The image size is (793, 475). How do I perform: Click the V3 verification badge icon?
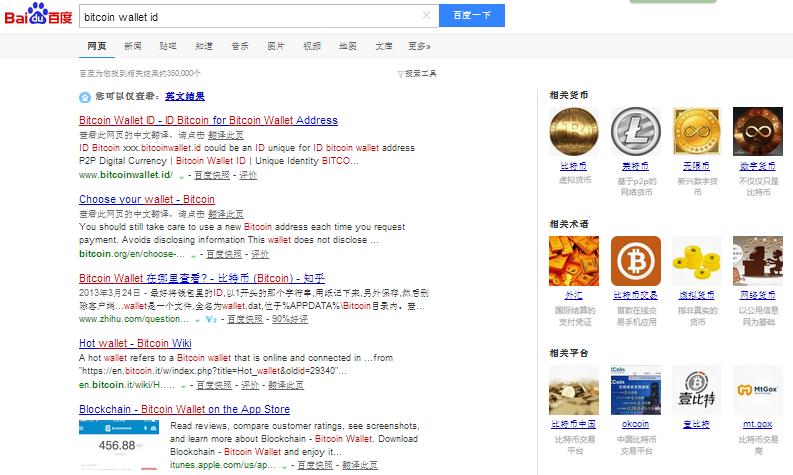tap(211, 320)
